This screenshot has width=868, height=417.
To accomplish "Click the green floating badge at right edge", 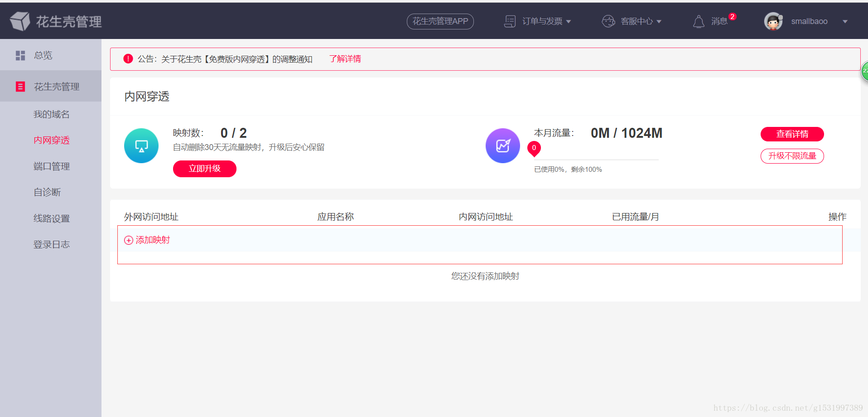I will (x=864, y=71).
